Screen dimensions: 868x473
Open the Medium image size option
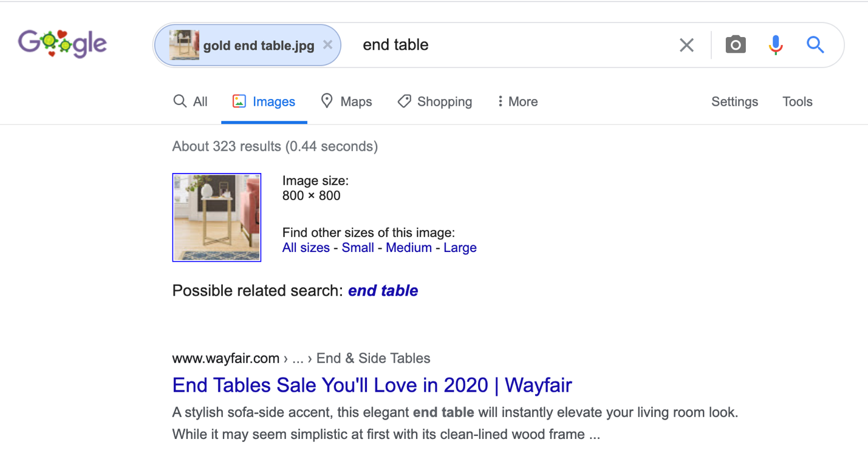[x=409, y=248]
